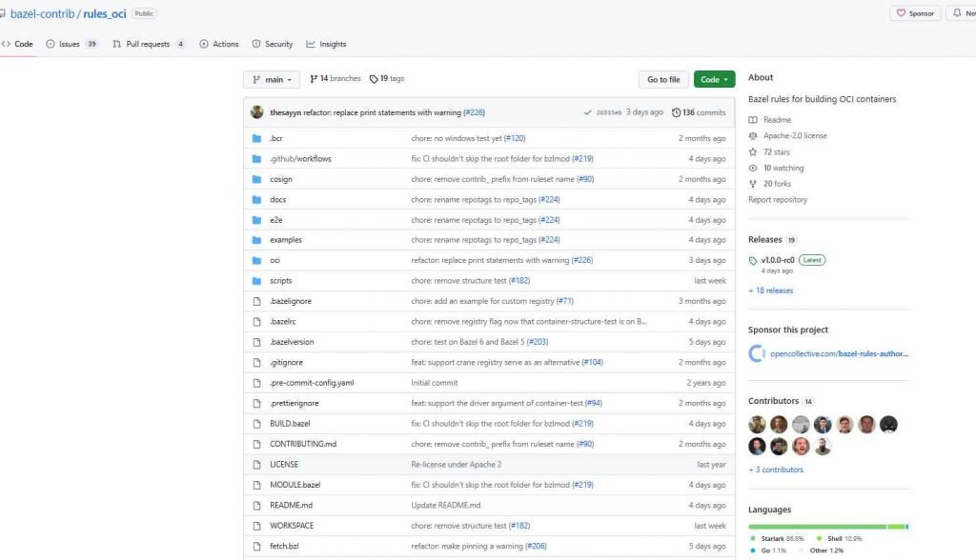
Task: Click the heart icon on Sponsor
Action: tap(901, 13)
